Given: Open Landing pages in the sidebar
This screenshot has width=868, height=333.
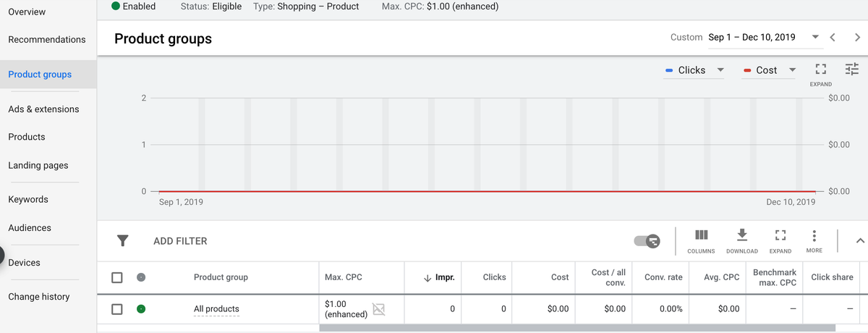Looking at the screenshot, I should 38,165.
